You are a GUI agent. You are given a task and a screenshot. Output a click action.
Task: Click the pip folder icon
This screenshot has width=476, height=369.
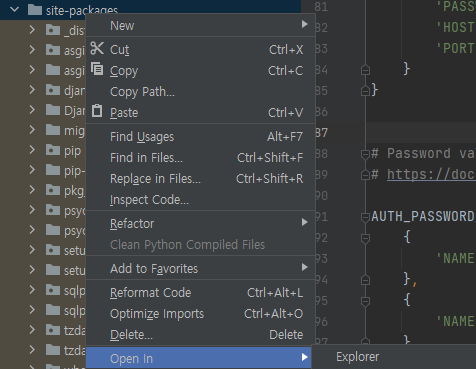coord(53,150)
